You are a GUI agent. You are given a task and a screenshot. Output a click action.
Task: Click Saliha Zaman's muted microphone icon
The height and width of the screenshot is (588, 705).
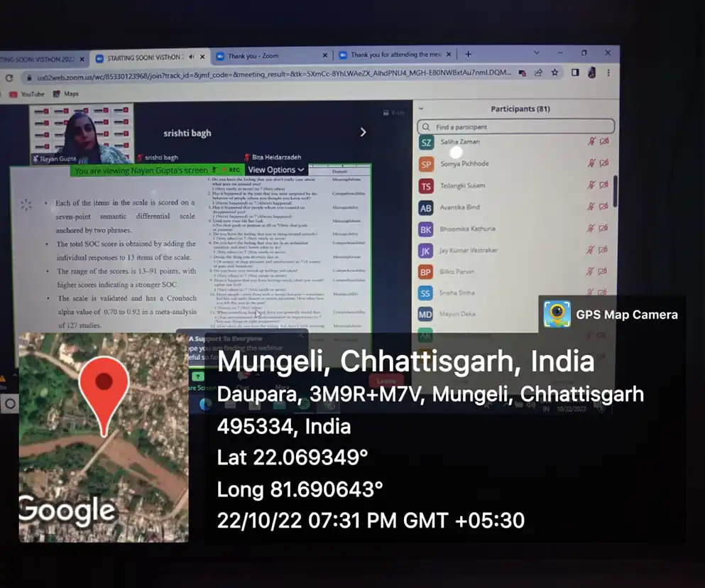[x=591, y=141]
